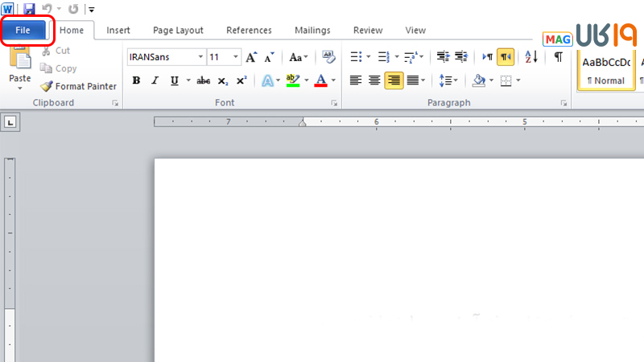The width and height of the screenshot is (644, 362).
Task: Toggle Bold formatting
Action: 136,80
